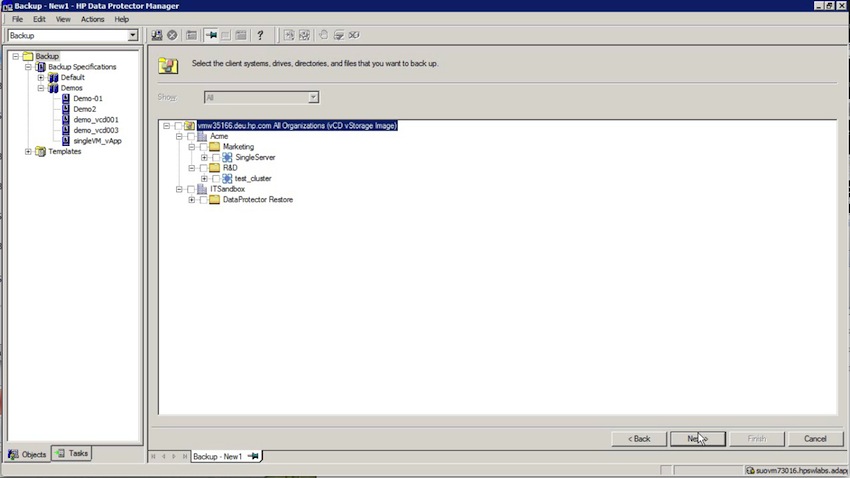Click the R&D folder icon

(215, 168)
